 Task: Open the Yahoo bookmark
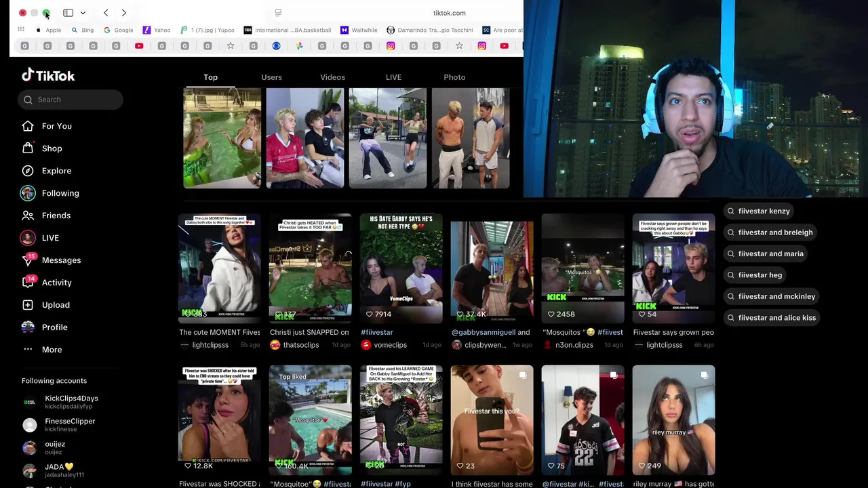pos(157,30)
